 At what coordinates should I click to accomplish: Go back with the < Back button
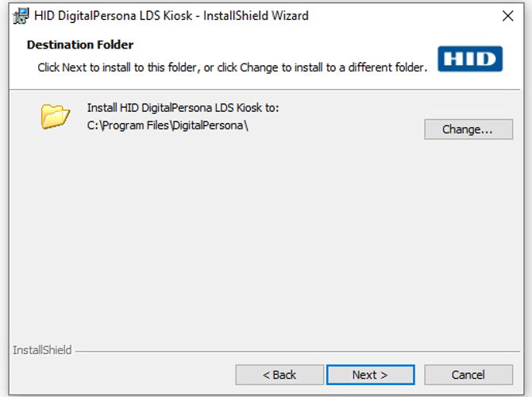[279, 375]
